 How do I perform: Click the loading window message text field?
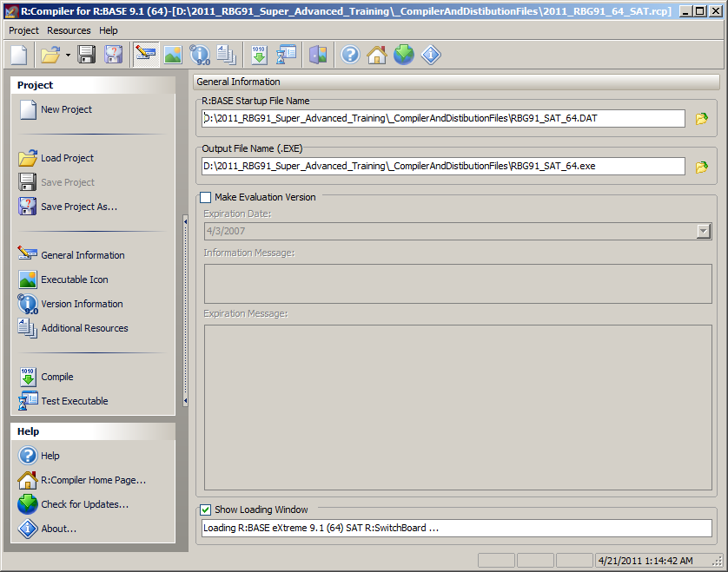[455, 528]
